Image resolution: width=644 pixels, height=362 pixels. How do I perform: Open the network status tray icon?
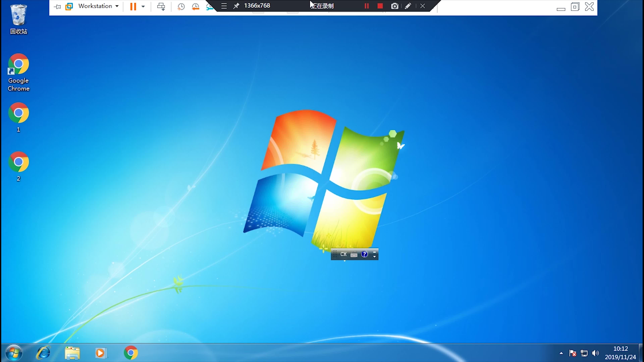click(584, 353)
